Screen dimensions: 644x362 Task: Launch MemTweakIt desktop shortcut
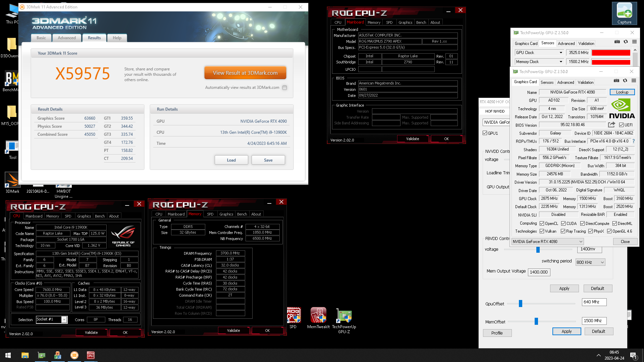point(318,318)
